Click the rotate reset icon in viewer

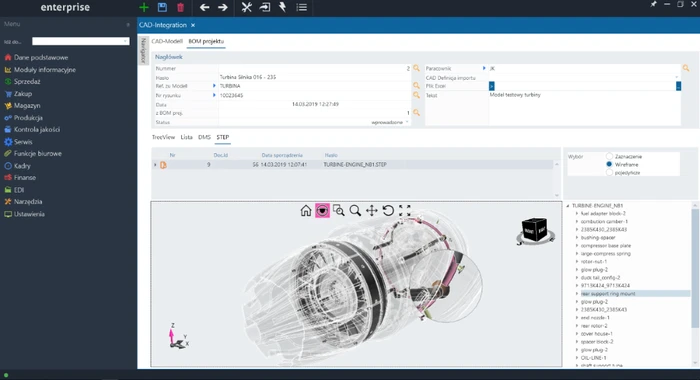(388, 210)
